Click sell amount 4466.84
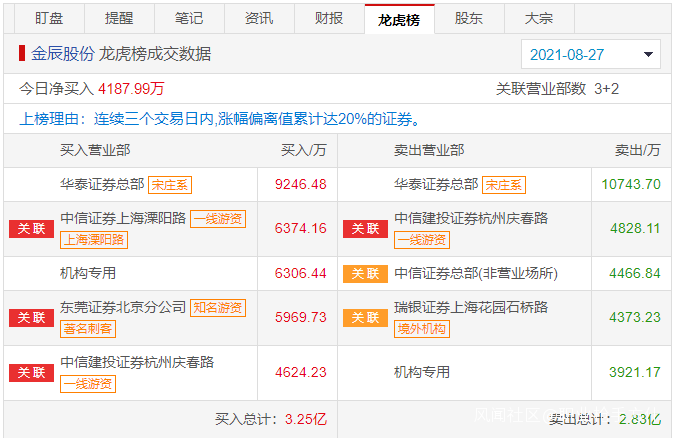This screenshot has width=673, height=438. [x=635, y=273]
